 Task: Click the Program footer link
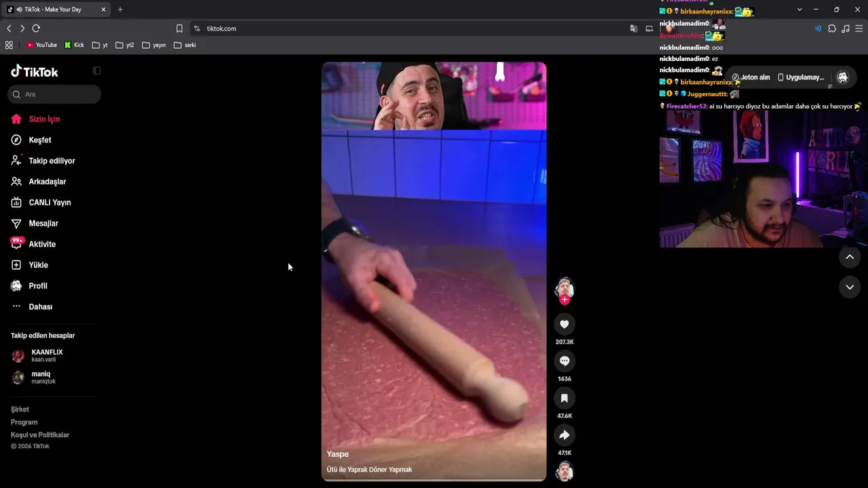24,422
